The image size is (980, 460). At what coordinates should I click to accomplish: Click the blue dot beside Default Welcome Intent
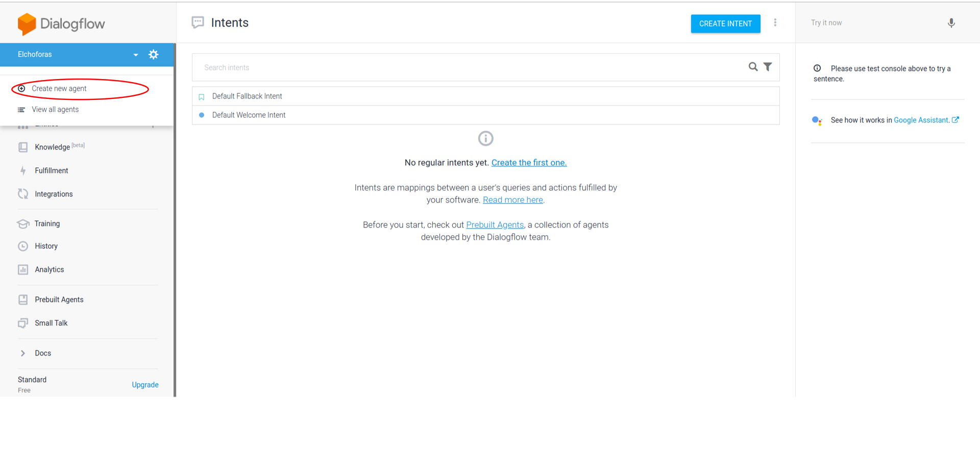202,115
